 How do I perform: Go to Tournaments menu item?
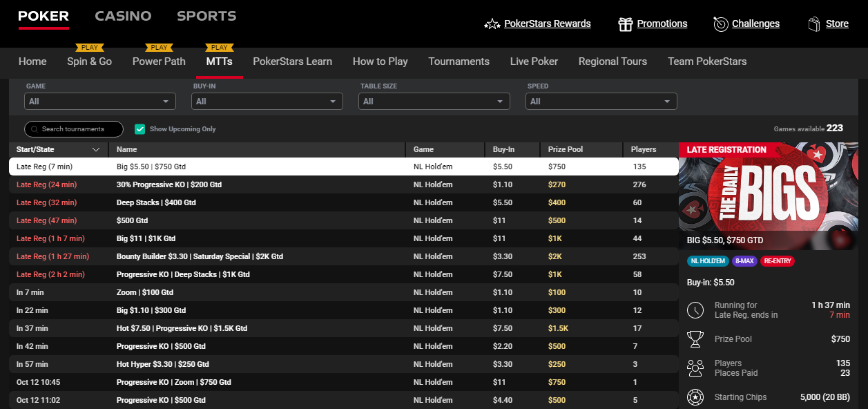tap(459, 61)
